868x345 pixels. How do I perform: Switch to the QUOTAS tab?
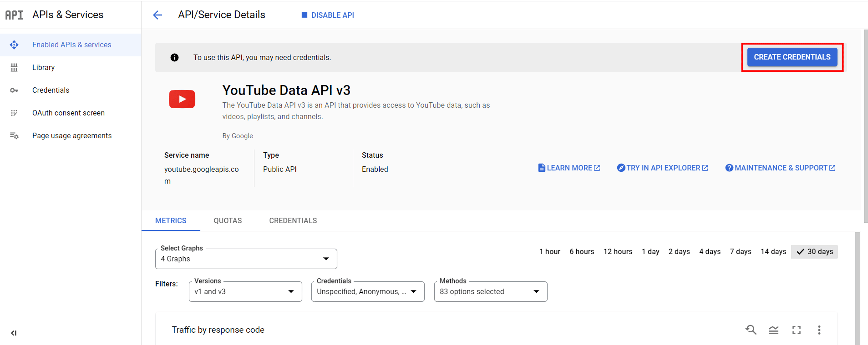228,220
